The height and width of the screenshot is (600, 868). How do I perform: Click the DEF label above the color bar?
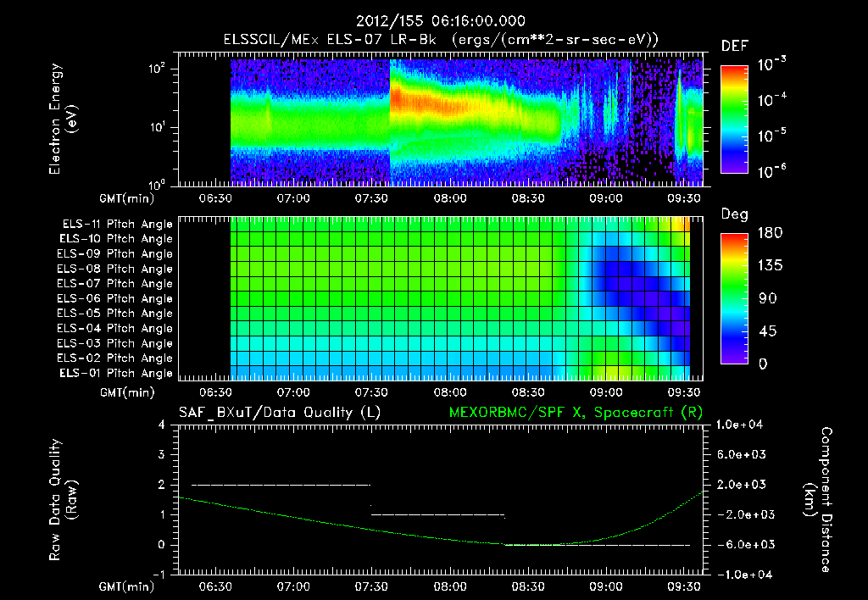point(735,47)
